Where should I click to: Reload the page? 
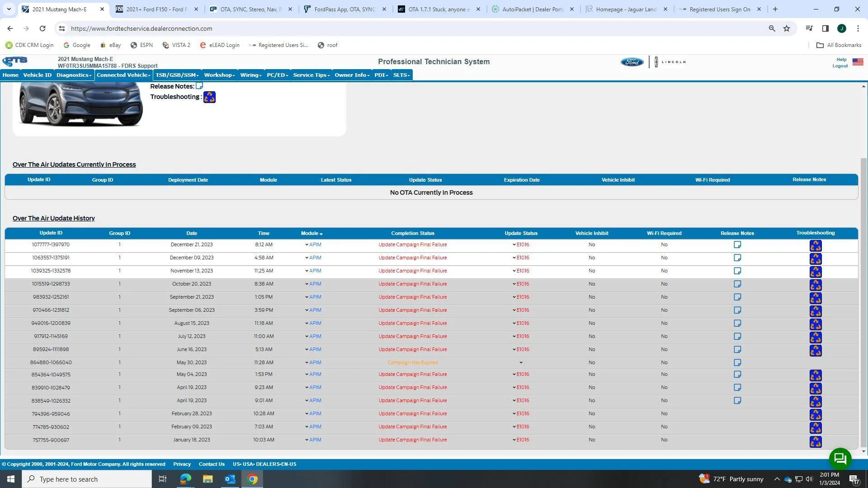(42, 28)
